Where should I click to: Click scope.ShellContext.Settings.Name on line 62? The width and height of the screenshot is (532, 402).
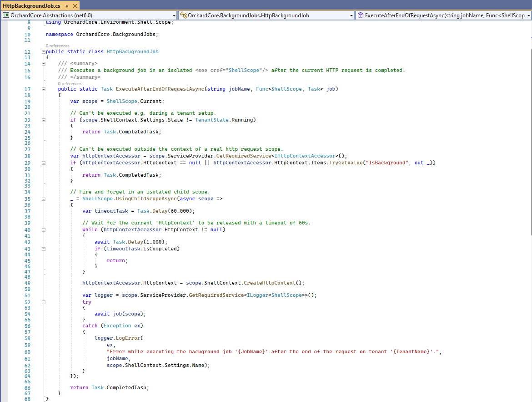[x=156, y=365]
